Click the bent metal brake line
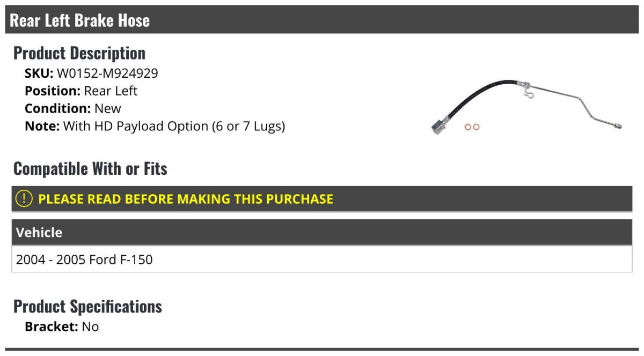 point(574,102)
